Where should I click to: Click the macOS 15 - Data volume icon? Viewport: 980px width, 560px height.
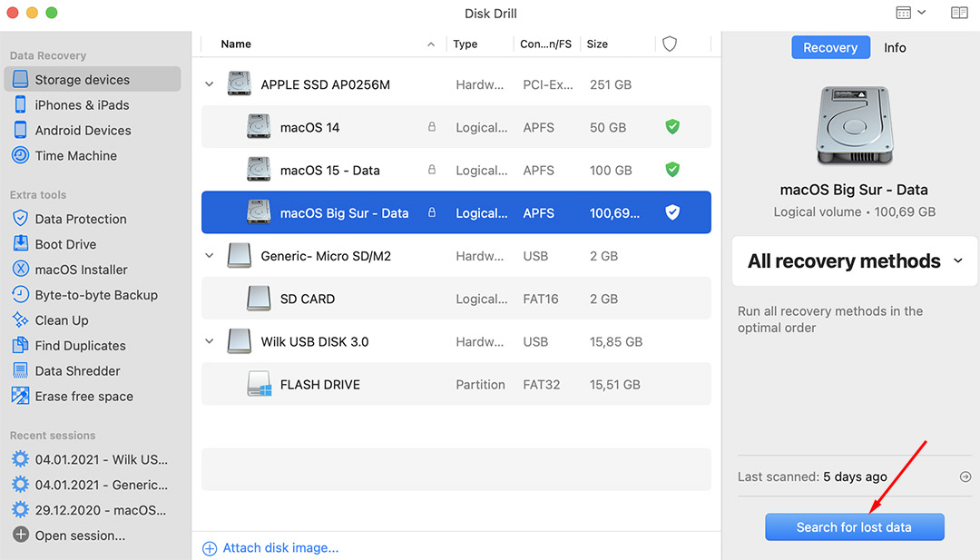(259, 170)
